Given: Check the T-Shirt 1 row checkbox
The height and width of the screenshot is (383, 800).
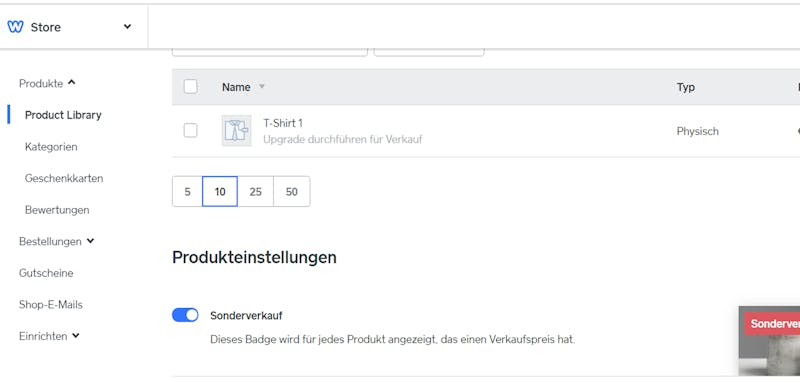Looking at the screenshot, I should pos(190,131).
